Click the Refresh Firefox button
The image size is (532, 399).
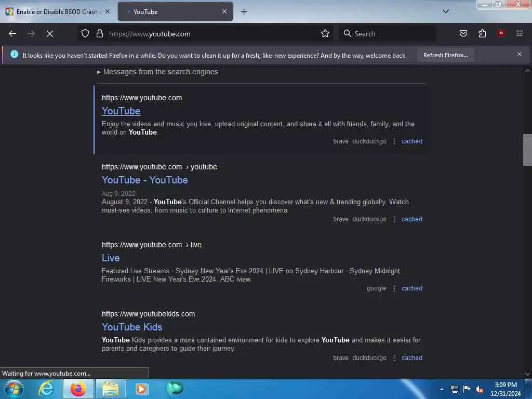pos(445,55)
